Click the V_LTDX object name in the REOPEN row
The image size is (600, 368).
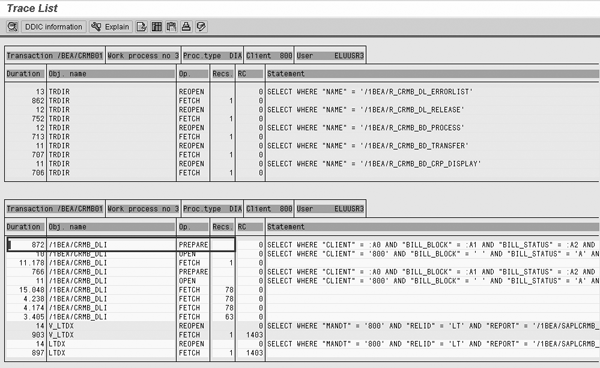[x=61, y=326]
